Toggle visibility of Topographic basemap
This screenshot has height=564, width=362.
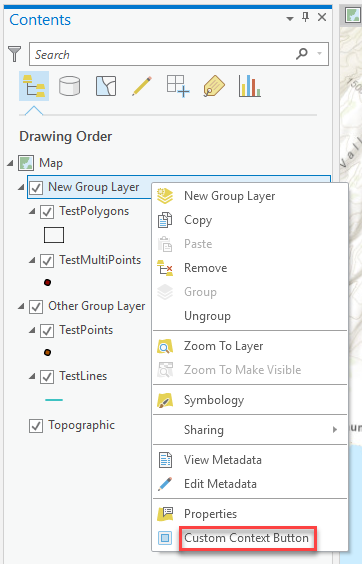point(36,426)
